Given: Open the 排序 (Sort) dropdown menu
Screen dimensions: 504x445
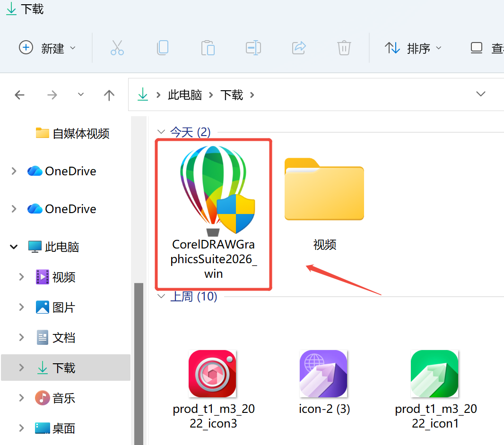Looking at the screenshot, I should [413, 48].
